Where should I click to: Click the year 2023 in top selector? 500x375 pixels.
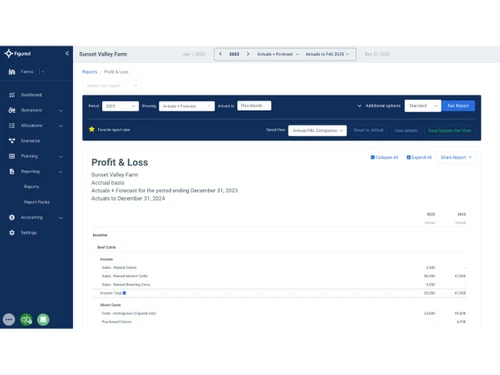(x=234, y=54)
